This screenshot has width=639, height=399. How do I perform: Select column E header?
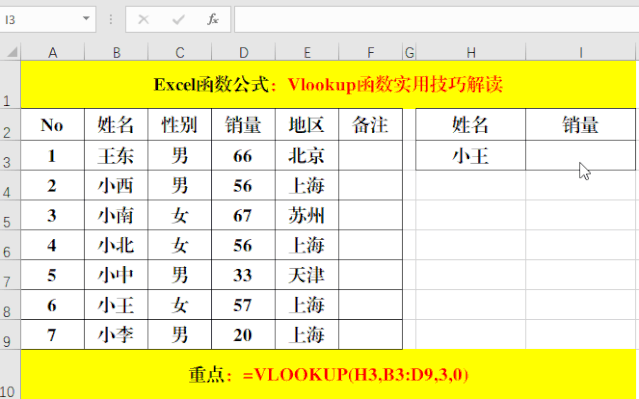pyautogui.click(x=307, y=52)
